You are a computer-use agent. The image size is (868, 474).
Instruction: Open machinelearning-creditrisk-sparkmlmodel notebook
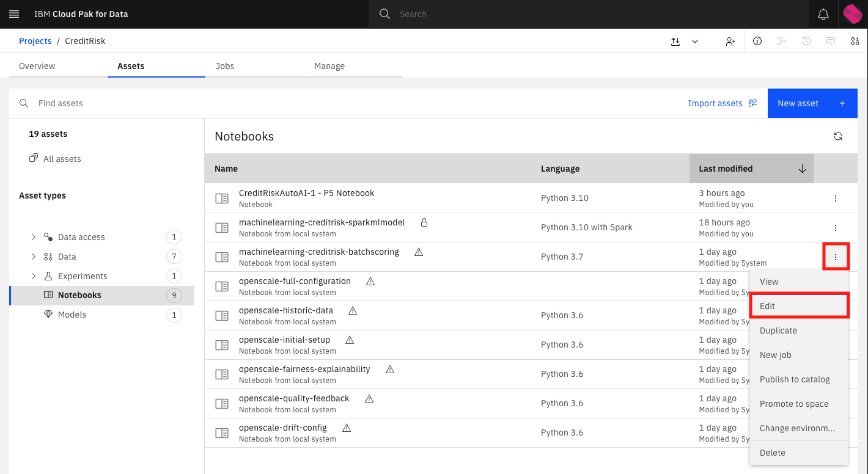coord(322,222)
